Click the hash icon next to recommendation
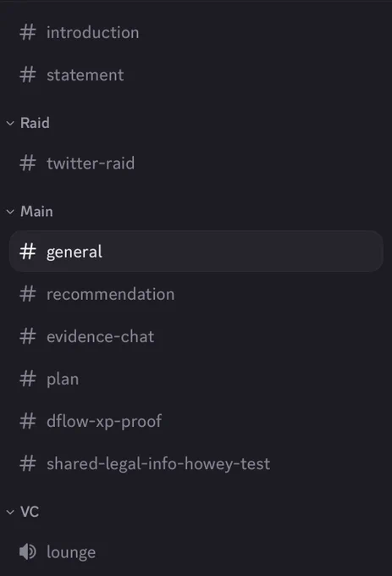 tap(28, 294)
